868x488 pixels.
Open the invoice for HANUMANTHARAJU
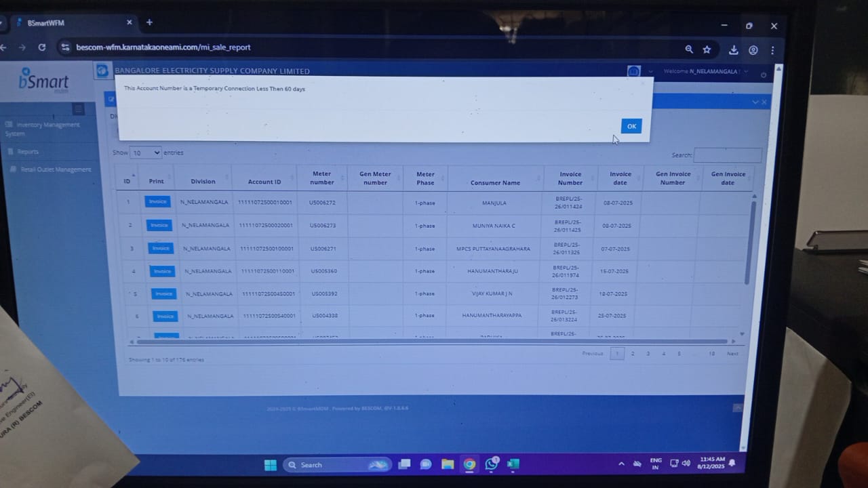tap(162, 271)
